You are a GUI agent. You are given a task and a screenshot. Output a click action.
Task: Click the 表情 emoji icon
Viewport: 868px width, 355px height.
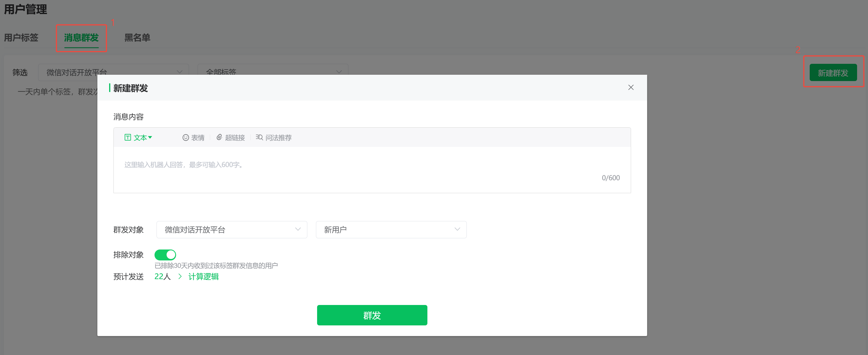tap(186, 138)
